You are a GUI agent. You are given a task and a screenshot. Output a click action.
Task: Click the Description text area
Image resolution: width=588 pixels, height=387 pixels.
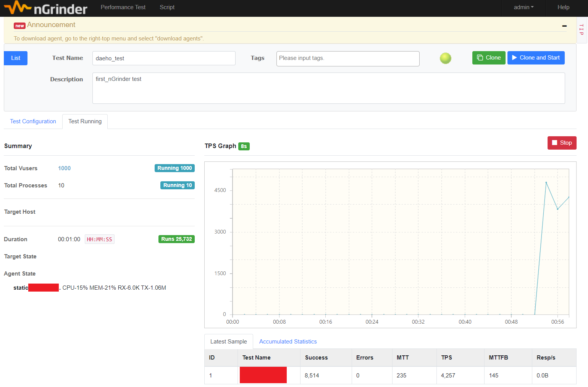(x=328, y=88)
